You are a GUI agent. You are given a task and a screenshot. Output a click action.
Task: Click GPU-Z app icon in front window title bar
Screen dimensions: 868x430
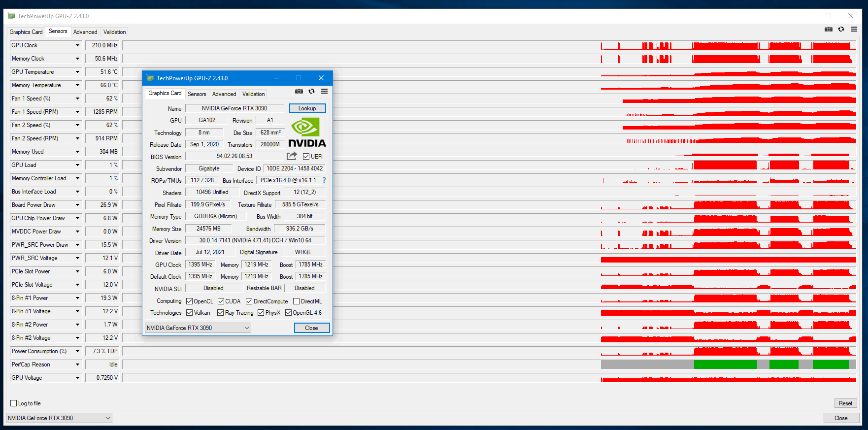click(151, 78)
